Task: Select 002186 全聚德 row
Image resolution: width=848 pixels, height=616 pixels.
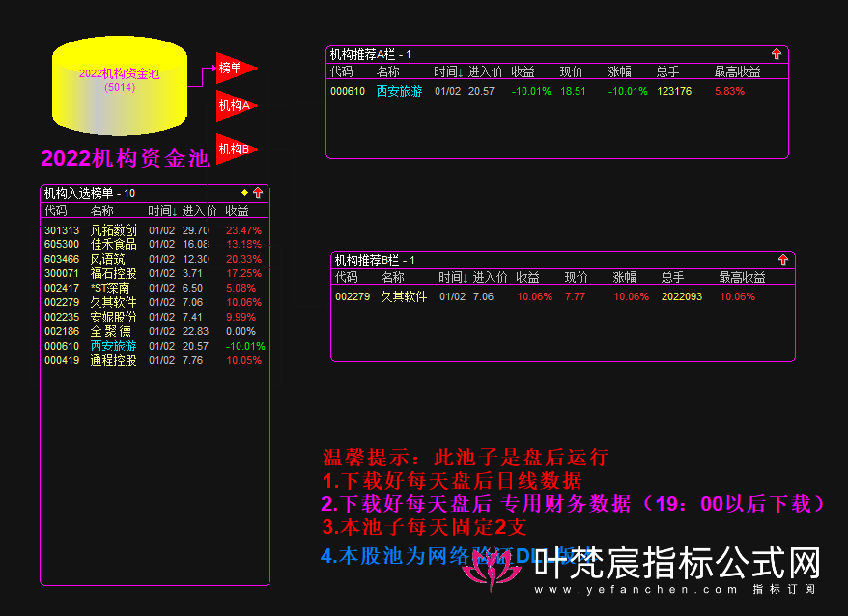Action: (155, 331)
